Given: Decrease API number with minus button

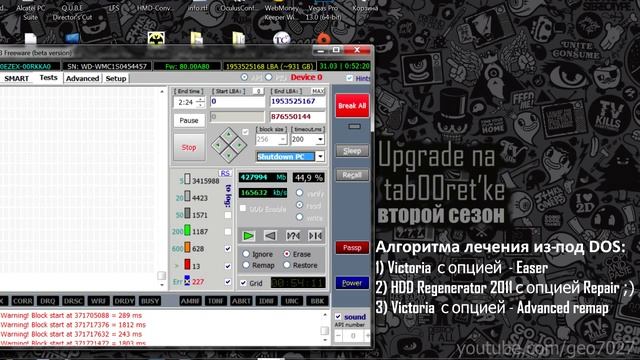Looking at the screenshot, I should click(338, 336).
